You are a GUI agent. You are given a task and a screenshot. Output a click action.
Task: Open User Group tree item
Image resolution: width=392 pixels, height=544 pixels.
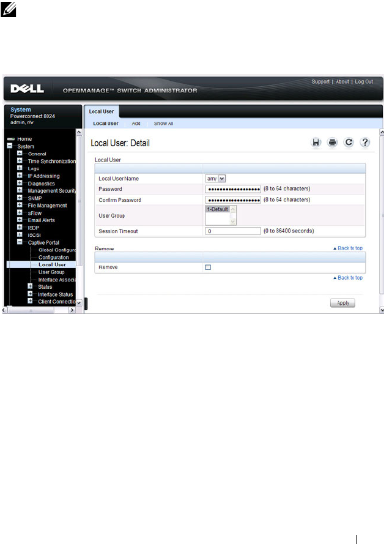[x=51, y=272]
